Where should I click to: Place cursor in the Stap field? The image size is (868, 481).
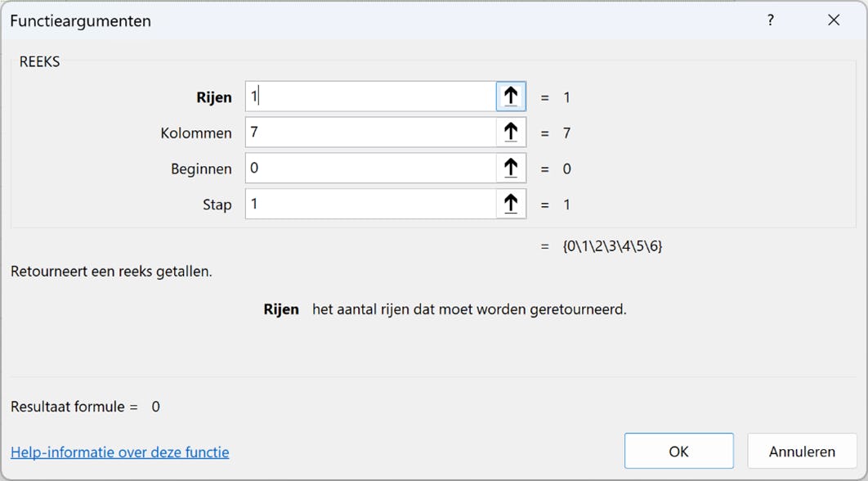point(368,203)
